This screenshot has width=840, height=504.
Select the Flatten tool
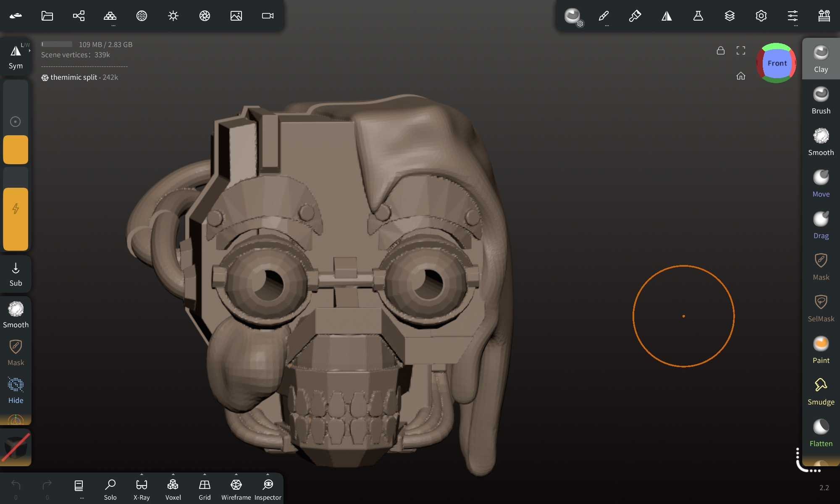coord(821,433)
